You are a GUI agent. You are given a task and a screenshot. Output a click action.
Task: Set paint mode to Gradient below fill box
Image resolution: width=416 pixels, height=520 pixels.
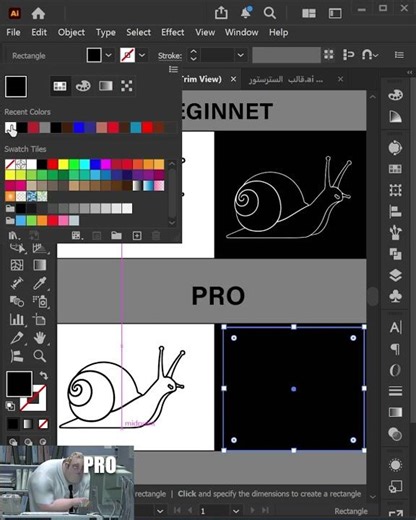[28, 424]
